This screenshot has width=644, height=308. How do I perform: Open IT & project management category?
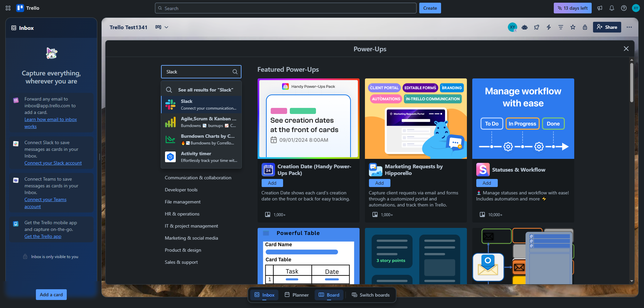(x=191, y=226)
